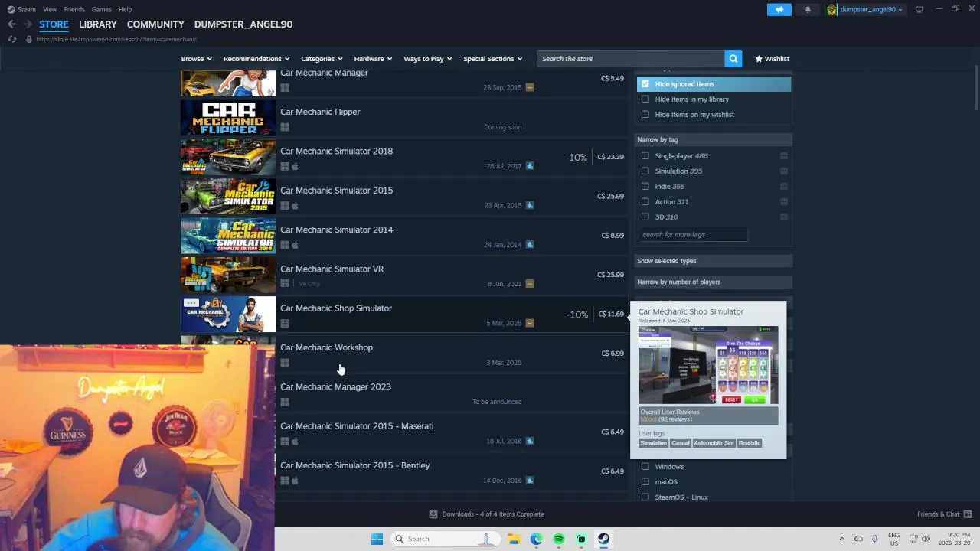Check the Singleplayer tag filter

tap(645, 155)
